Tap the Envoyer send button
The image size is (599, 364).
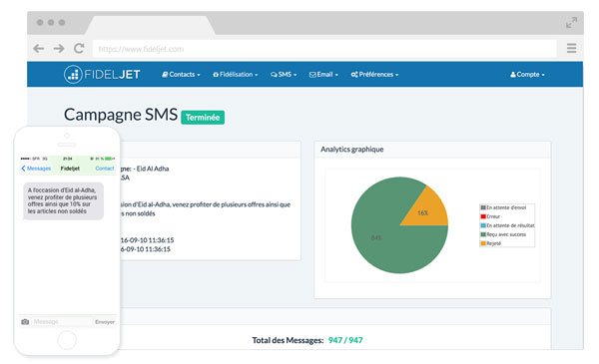click(105, 322)
